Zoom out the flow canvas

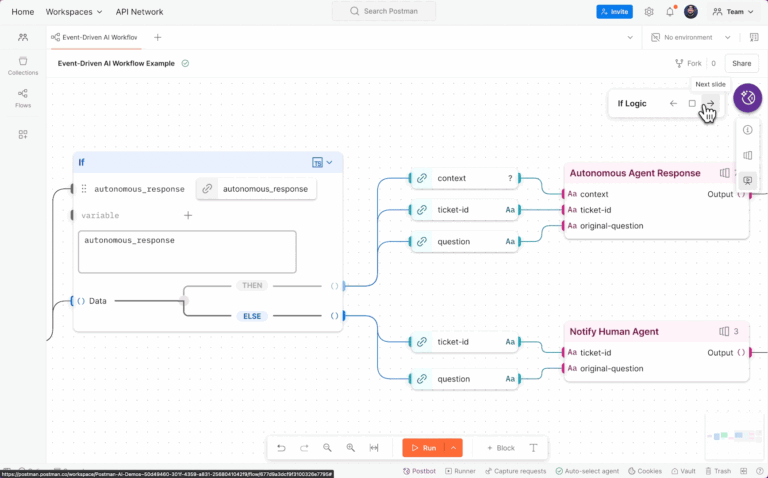click(x=327, y=448)
